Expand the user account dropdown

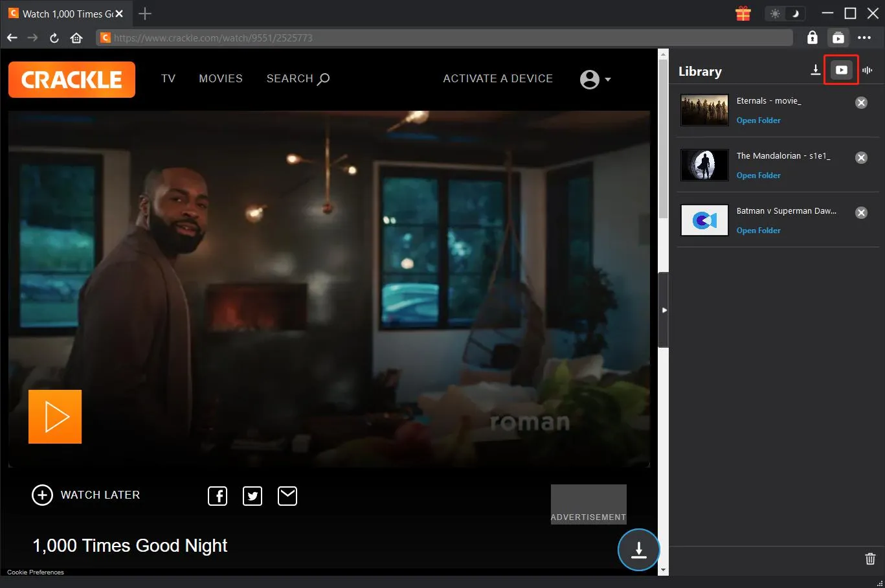596,79
